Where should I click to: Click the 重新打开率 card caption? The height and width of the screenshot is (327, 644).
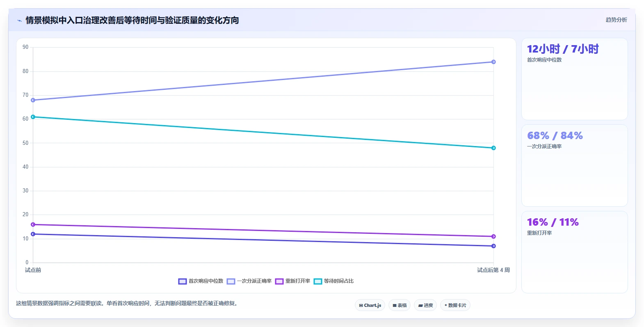pyautogui.click(x=539, y=233)
